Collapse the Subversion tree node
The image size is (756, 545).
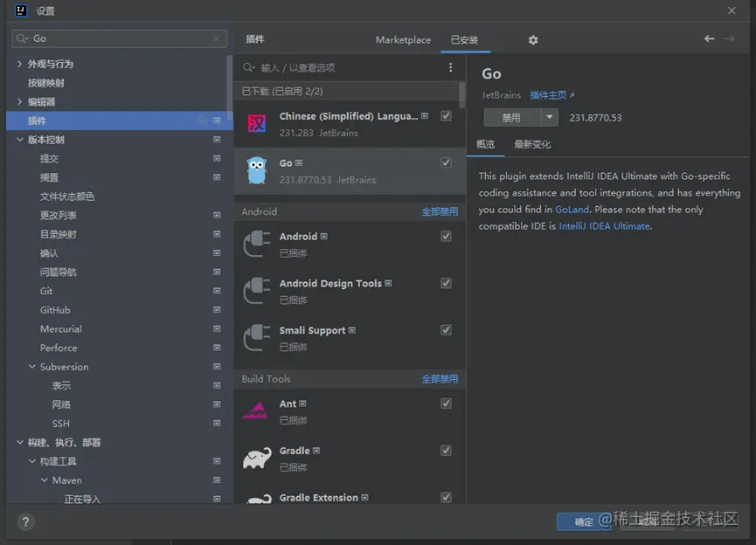31,367
